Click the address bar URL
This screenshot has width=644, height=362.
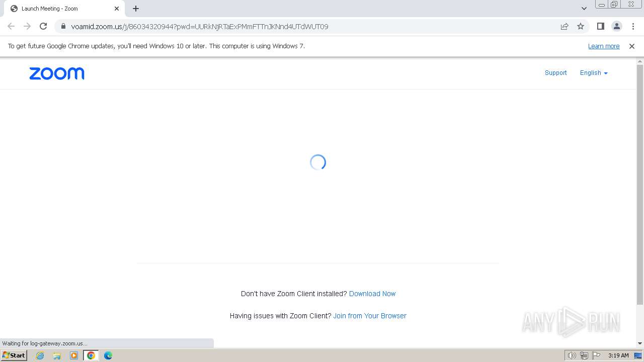(200, 27)
